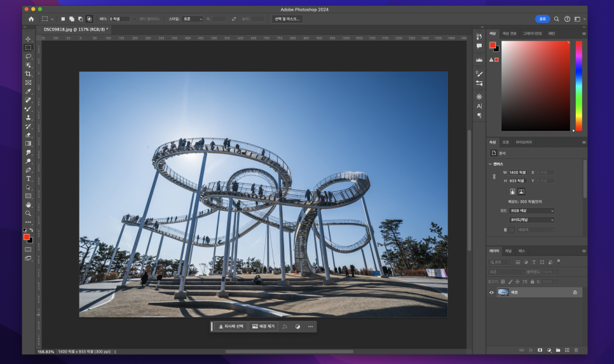Set landscape canvas orientation button
This screenshot has height=364, width=614.
521,191
